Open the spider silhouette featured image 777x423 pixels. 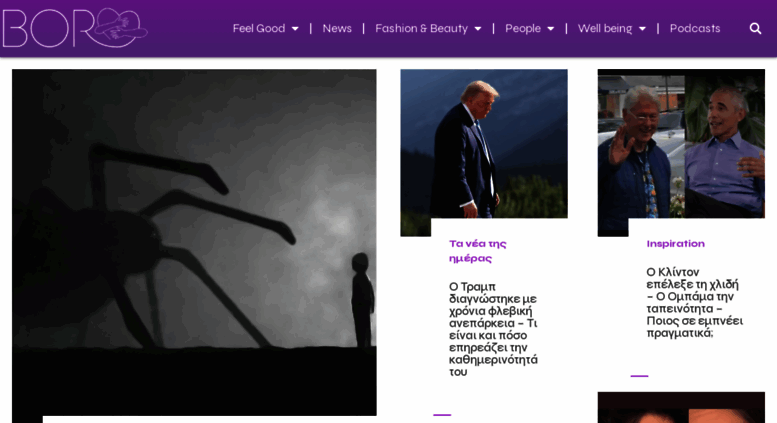194,242
